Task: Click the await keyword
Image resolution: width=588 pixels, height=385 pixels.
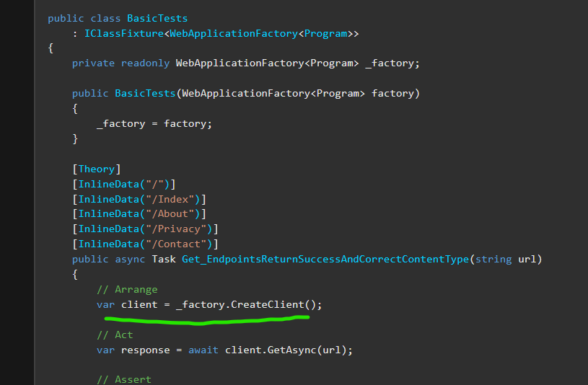Action: pos(203,350)
